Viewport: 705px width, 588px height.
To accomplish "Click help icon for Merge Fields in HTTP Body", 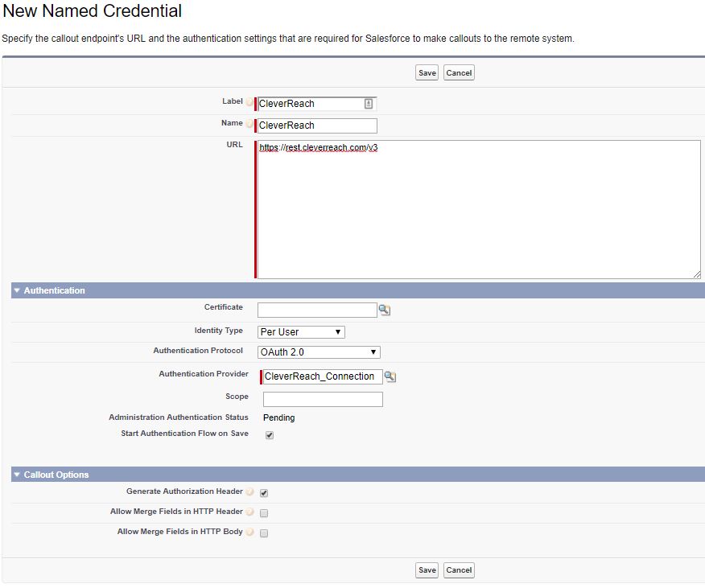I will pos(250,532).
